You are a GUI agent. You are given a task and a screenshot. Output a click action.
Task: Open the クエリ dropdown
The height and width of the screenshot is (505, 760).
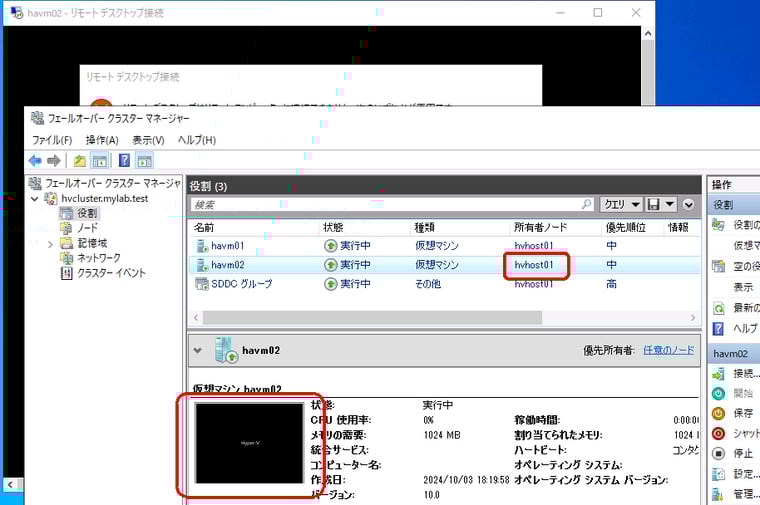(621, 204)
